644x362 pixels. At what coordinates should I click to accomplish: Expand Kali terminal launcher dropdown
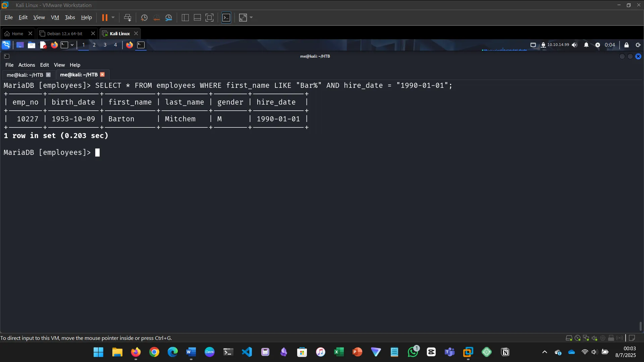pyautogui.click(x=72, y=45)
